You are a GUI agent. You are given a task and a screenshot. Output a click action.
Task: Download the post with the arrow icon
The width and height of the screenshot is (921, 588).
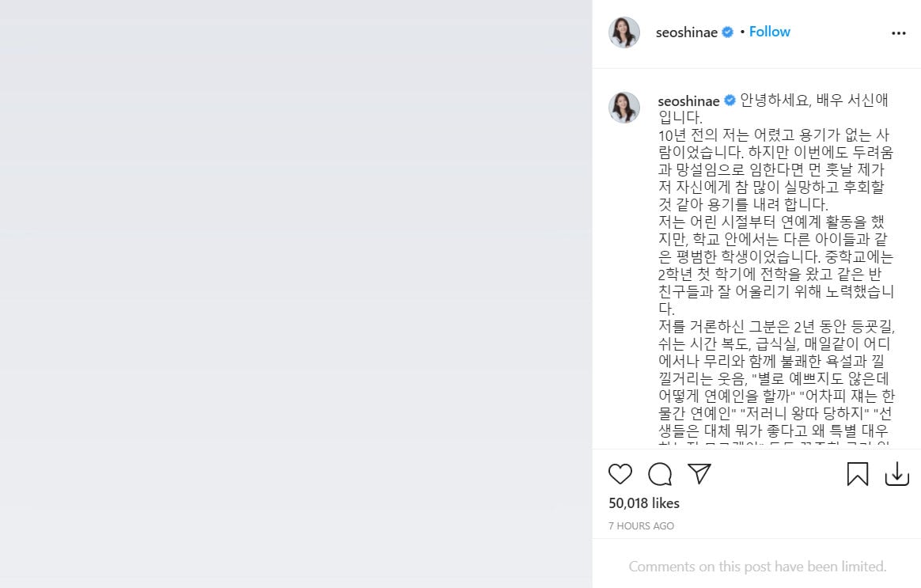pos(897,474)
